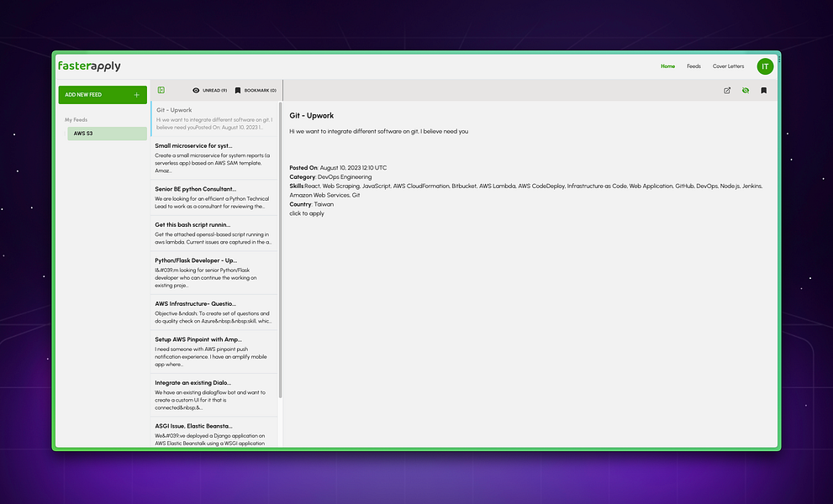Open the IT user avatar menu
The image size is (833, 504).
click(765, 66)
